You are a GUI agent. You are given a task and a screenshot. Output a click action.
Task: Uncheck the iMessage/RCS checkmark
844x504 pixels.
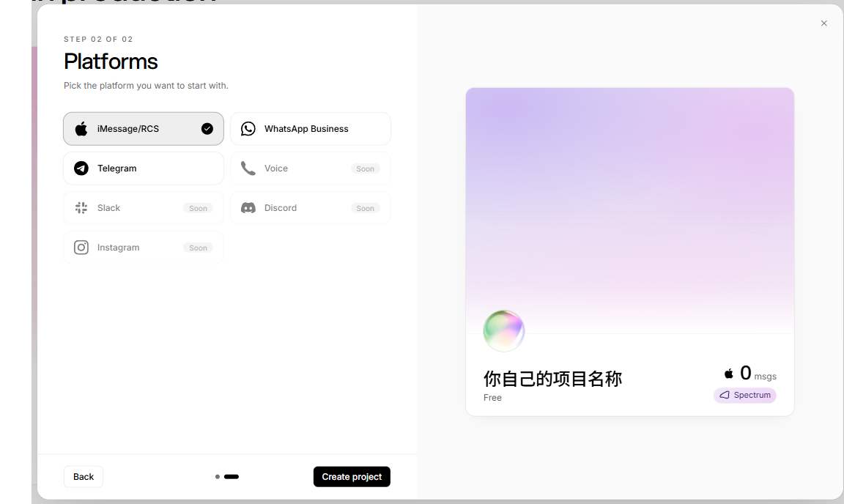click(207, 129)
